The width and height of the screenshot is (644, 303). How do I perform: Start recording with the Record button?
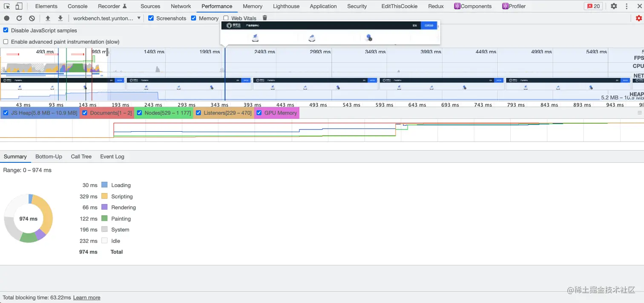(7, 18)
